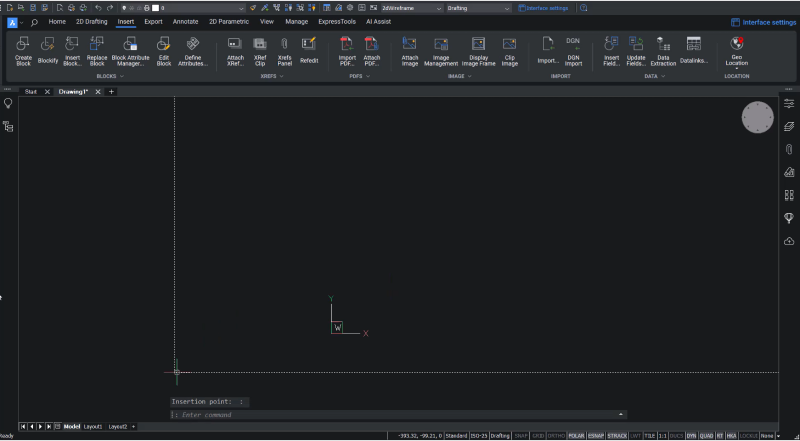800x441 pixels.
Task: Toggle SNAP in the status bar
Action: click(521, 436)
